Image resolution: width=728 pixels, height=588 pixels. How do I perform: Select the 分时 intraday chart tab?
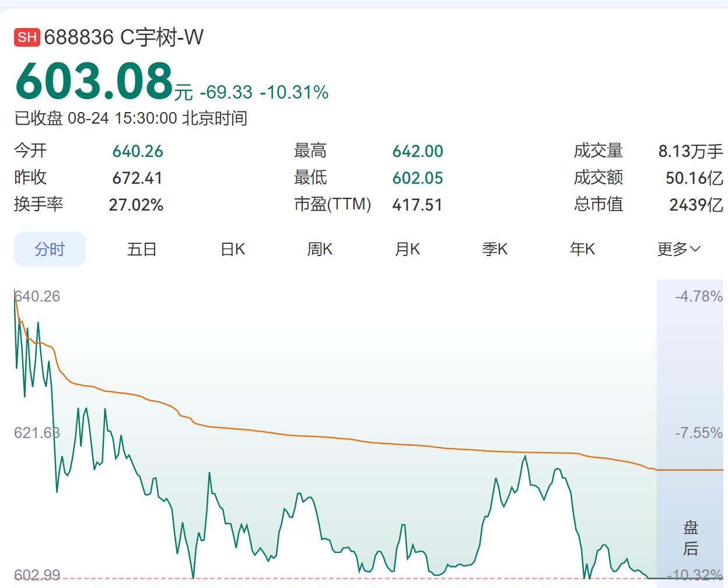50,249
